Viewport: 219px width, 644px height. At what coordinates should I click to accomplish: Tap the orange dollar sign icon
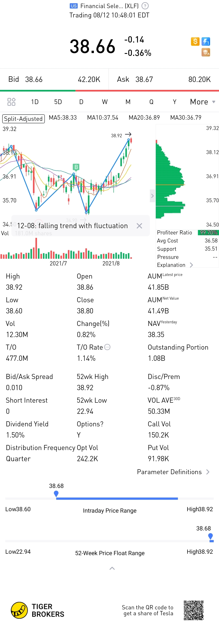pos(195,41)
